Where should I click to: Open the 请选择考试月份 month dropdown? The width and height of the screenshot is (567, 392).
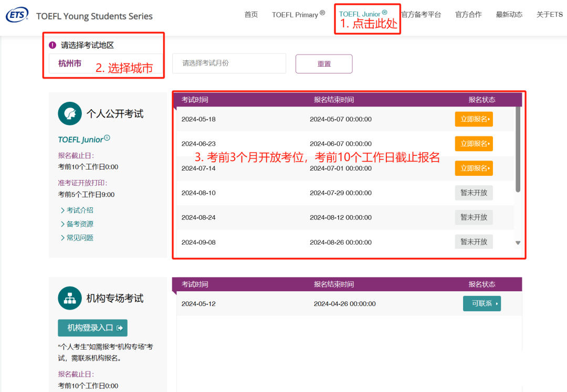[229, 63]
